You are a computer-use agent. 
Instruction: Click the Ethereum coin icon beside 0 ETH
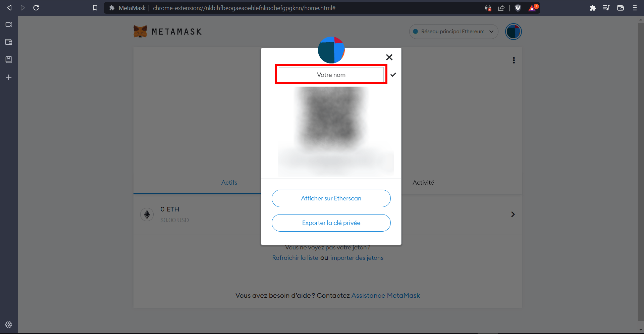(x=147, y=214)
